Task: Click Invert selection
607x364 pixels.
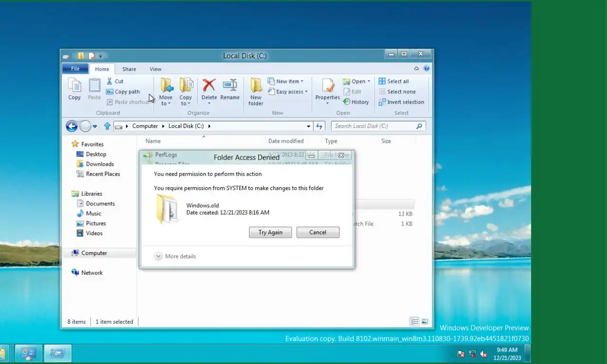Action: click(x=401, y=102)
